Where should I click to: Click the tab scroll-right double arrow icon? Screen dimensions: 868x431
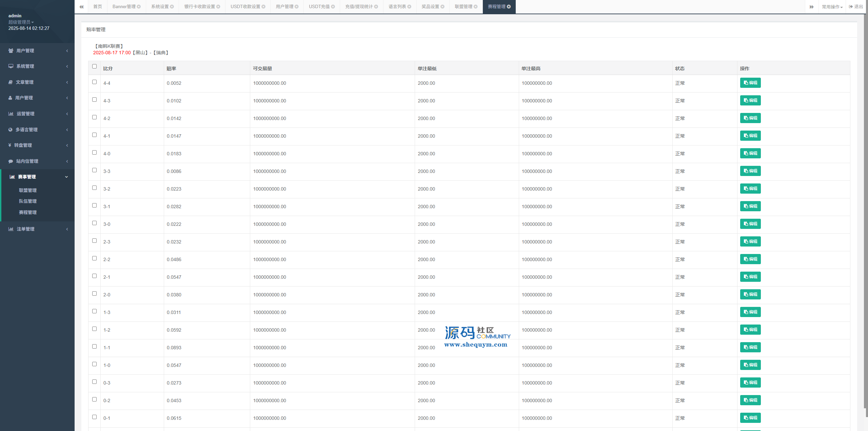(x=811, y=7)
